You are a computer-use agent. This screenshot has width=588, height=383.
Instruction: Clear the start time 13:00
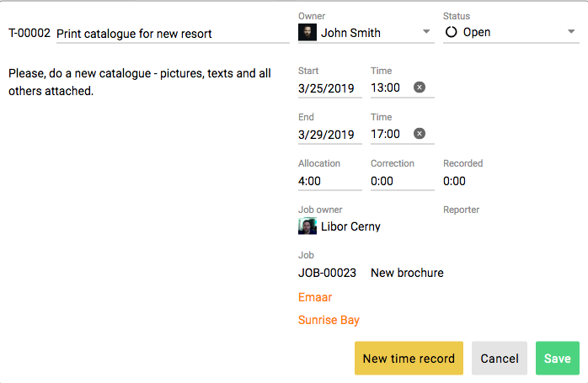[420, 88]
